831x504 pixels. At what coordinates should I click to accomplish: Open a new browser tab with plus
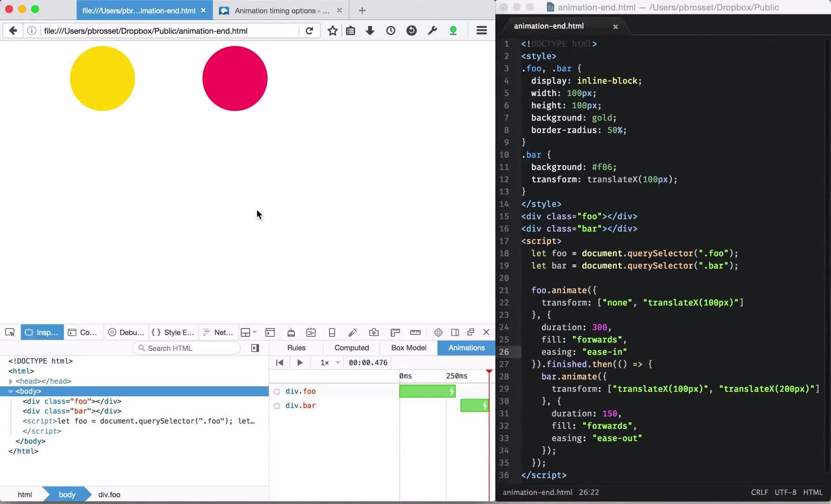point(362,10)
